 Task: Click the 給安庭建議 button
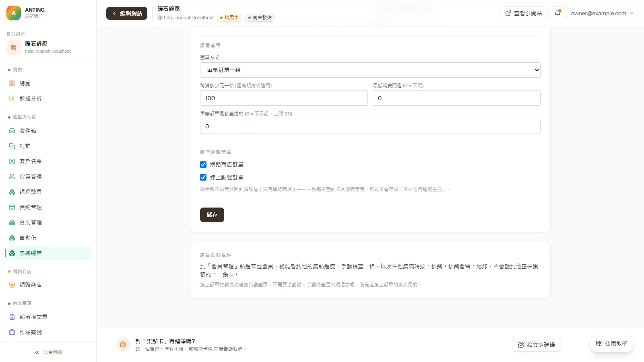pyautogui.click(x=537, y=345)
